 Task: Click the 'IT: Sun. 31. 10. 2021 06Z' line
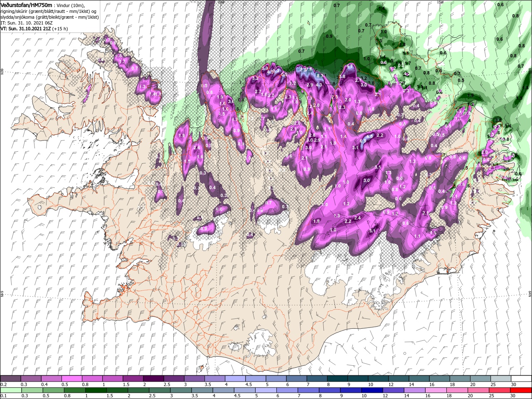click(x=26, y=23)
